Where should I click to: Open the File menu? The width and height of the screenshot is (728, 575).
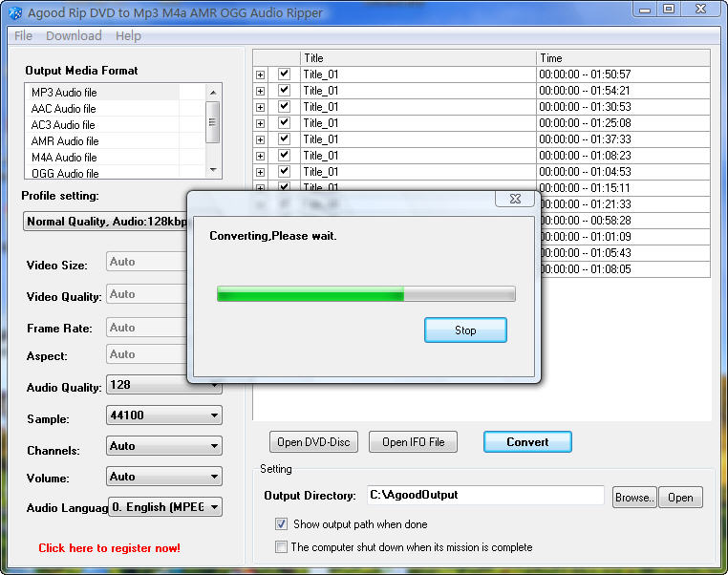(x=23, y=35)
